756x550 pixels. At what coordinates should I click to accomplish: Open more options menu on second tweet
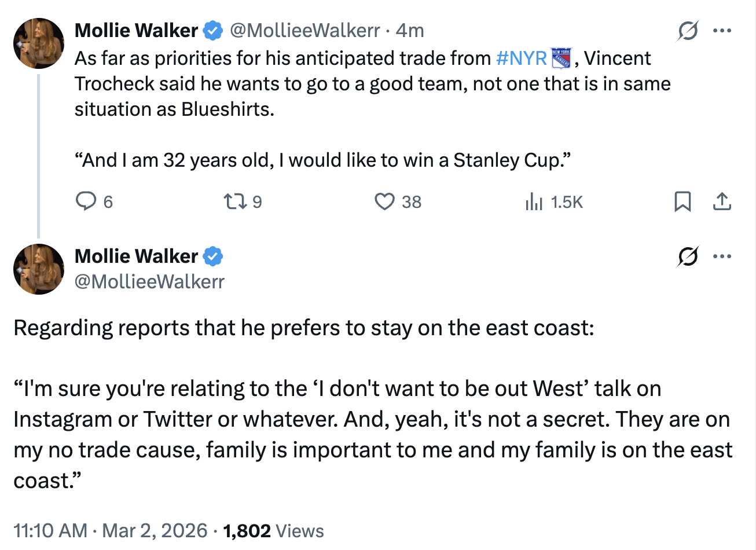tap(722, 256)
